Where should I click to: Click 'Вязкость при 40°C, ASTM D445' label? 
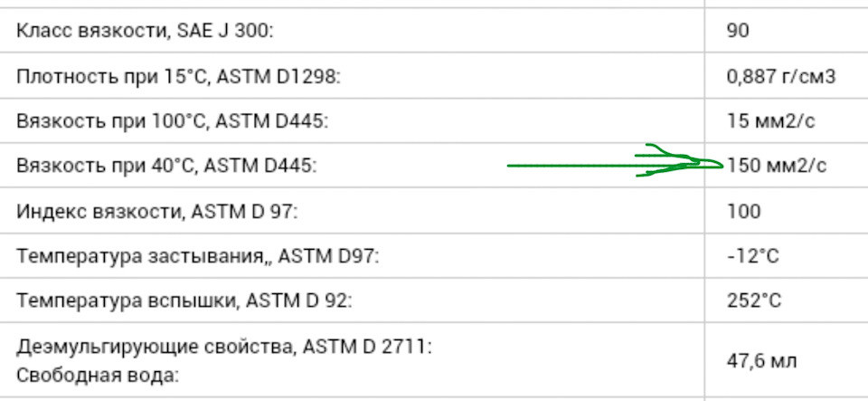[x=166, y=166]
